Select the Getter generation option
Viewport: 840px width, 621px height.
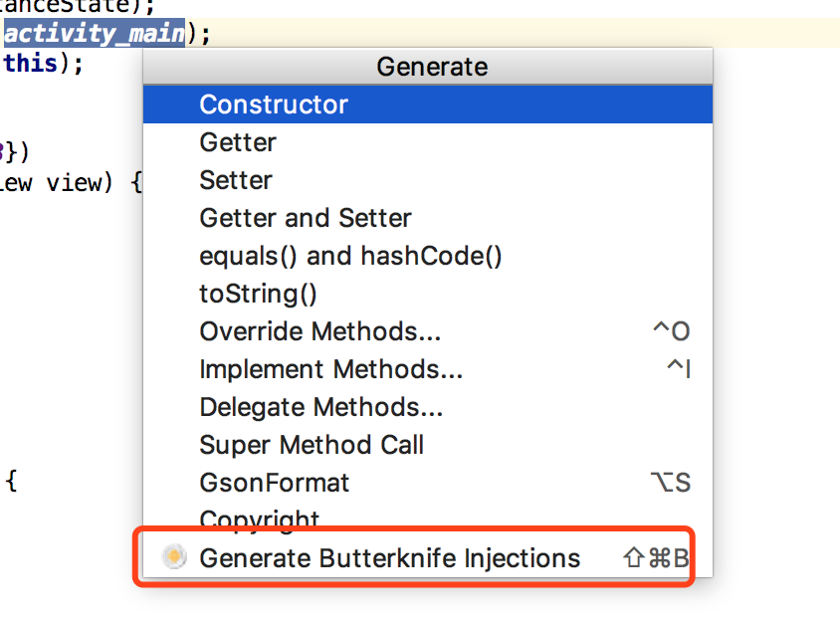[237, 142]
